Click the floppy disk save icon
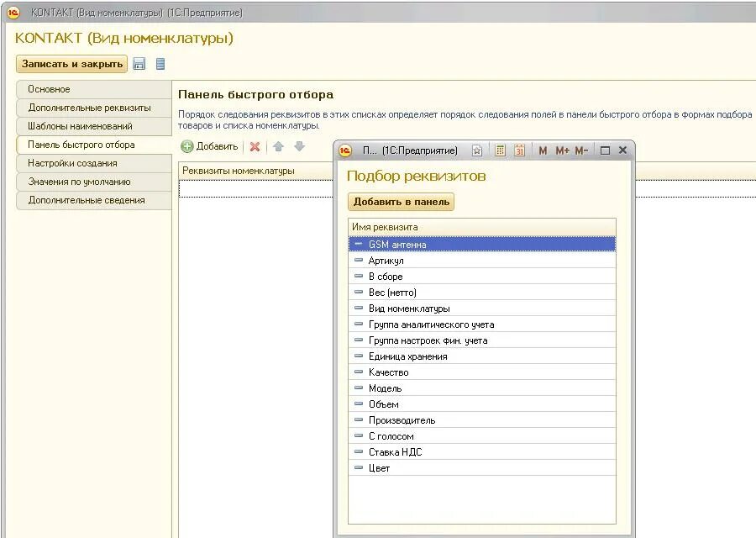This screenshot has height=538, width=756. point(139,64)
